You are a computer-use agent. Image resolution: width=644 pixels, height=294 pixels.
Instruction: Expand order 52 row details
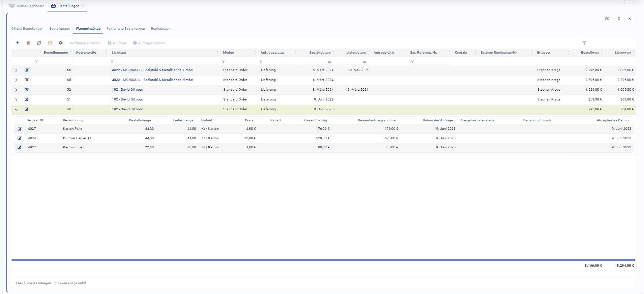point(16,90)
